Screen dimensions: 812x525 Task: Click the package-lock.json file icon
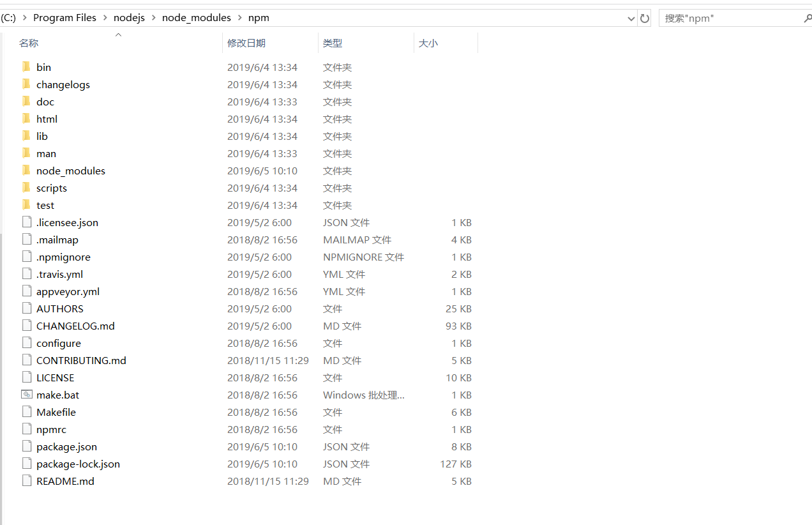click(x=26, y=464)
